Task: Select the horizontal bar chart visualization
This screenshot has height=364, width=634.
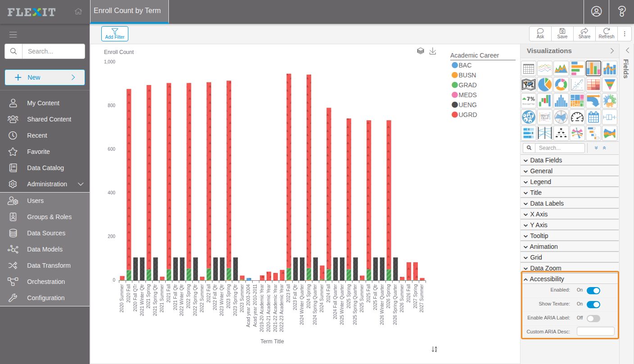Action: pos(577,68)
